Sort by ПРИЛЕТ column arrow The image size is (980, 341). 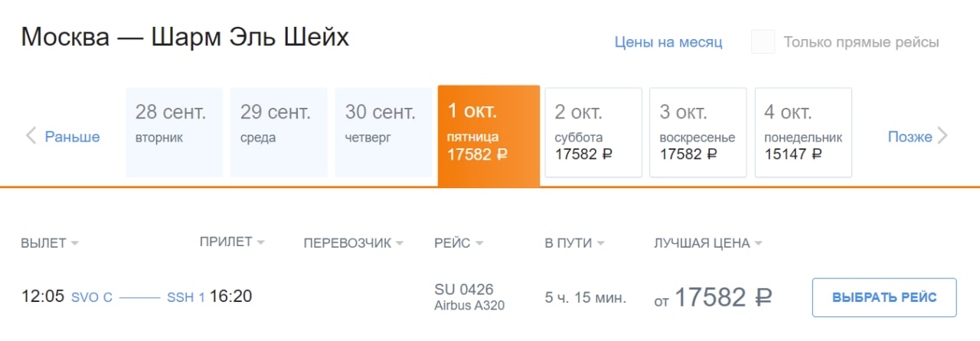coord(260,242)
